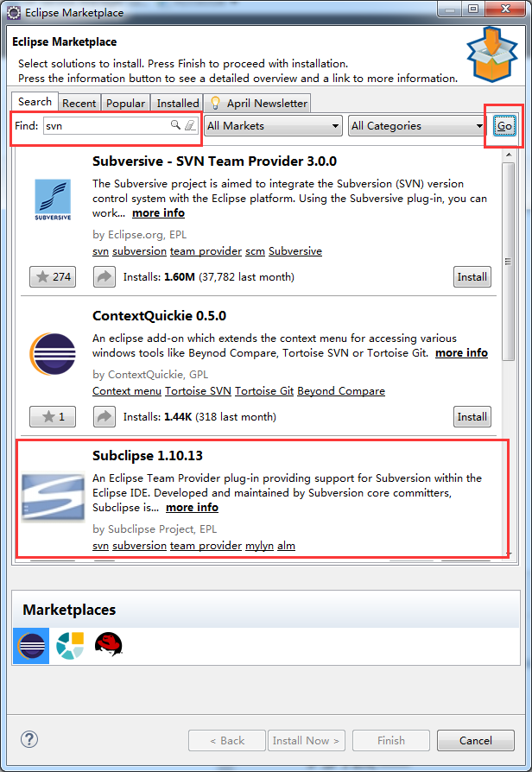Image resolution: width=532 pixels, height=772 pixels.
Task: Open more info link for ContextQuickie
Action: click(x=461, y=352)
